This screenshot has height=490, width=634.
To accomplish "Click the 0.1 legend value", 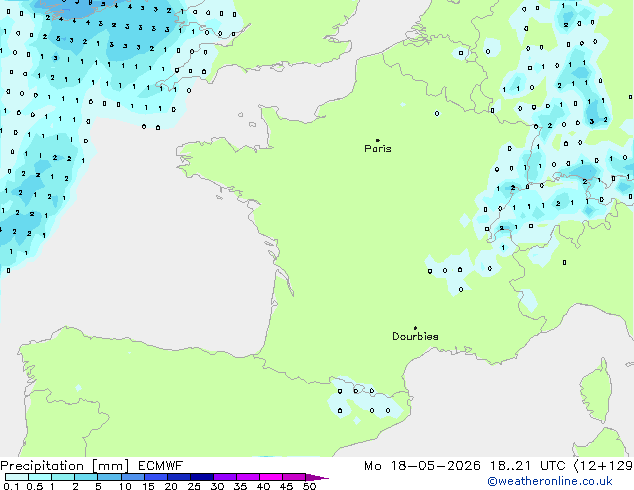I will point(11,486).
